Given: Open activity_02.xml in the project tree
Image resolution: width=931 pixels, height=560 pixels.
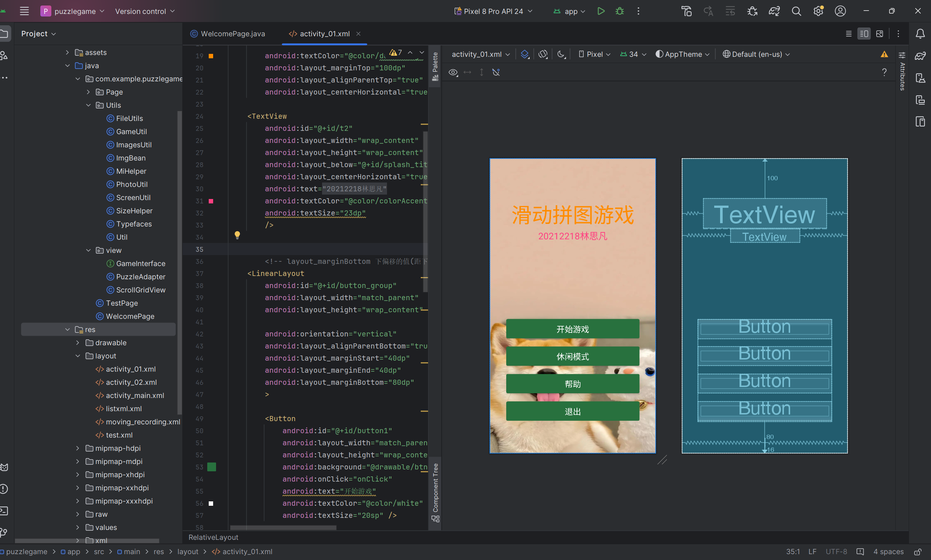Looking at the screenshot, I should pos(131,382).
